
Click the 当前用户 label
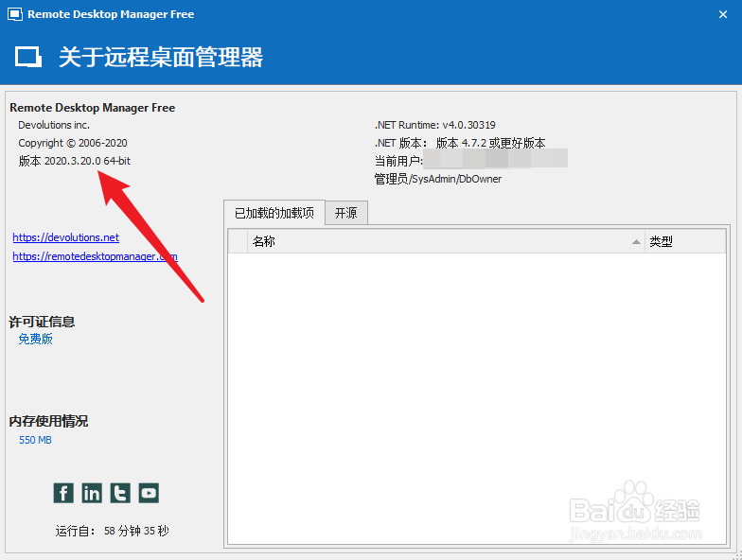coord(398,161)
